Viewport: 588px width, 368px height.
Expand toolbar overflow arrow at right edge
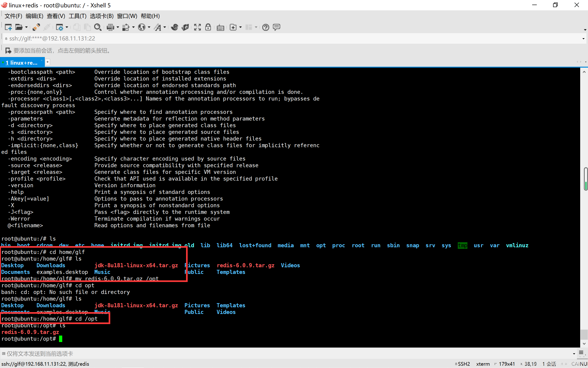click(585, 30)
